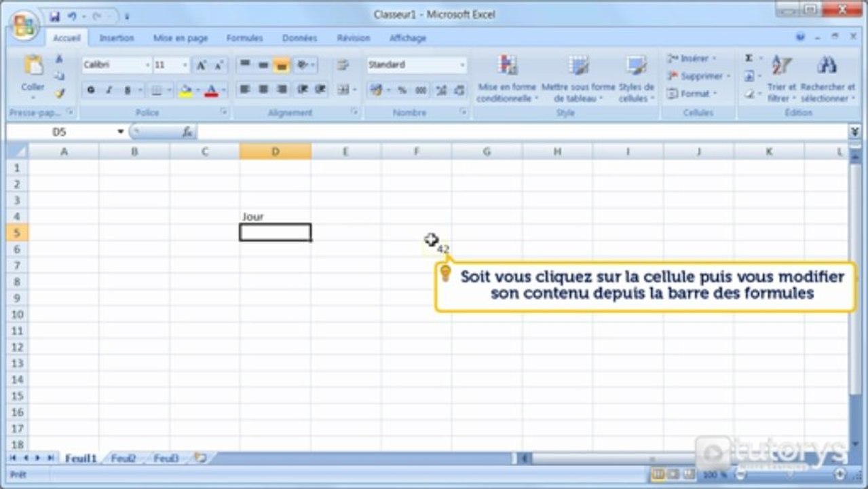Align cell text to the right
This screenshot has width=868, height=489.
(282, 90)
